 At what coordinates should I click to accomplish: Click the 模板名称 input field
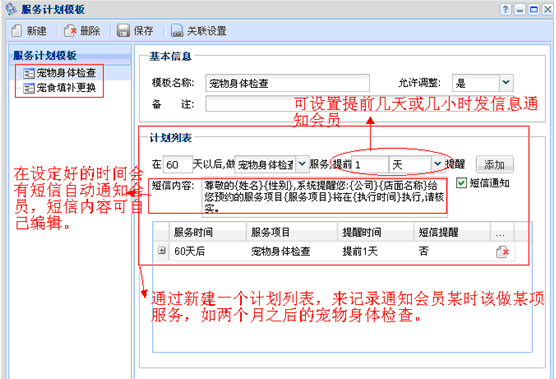[288, 83]
